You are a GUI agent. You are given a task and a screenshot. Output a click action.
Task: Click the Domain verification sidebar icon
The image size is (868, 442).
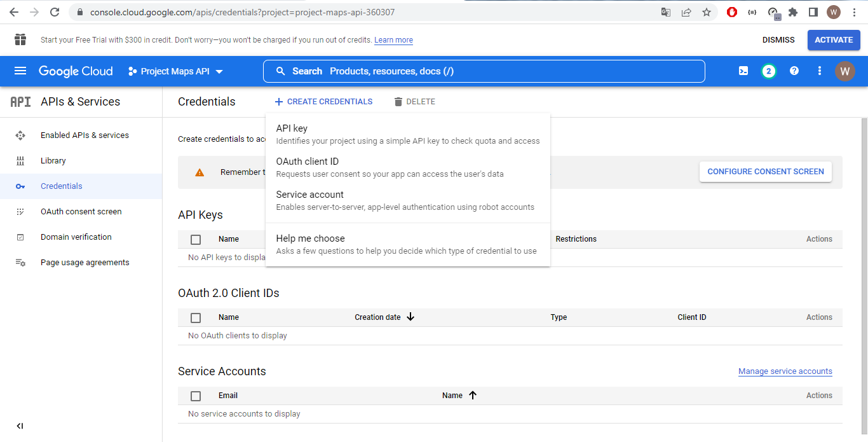[x=20, y=237]
